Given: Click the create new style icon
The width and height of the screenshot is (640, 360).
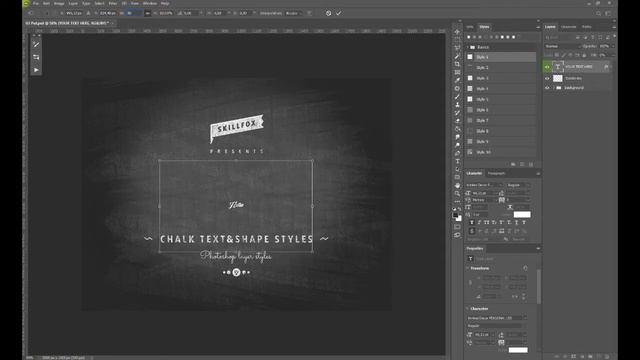Looking at the screenshot, I should click(x=522, y=164).
